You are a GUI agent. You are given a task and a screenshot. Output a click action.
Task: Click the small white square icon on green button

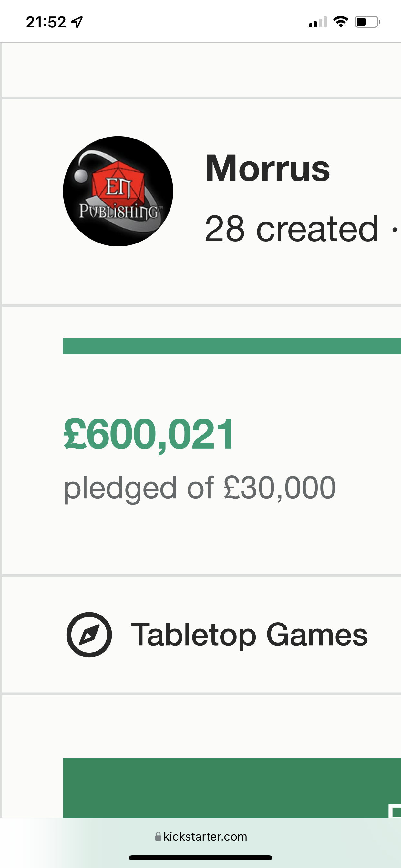tap(395, 811)
